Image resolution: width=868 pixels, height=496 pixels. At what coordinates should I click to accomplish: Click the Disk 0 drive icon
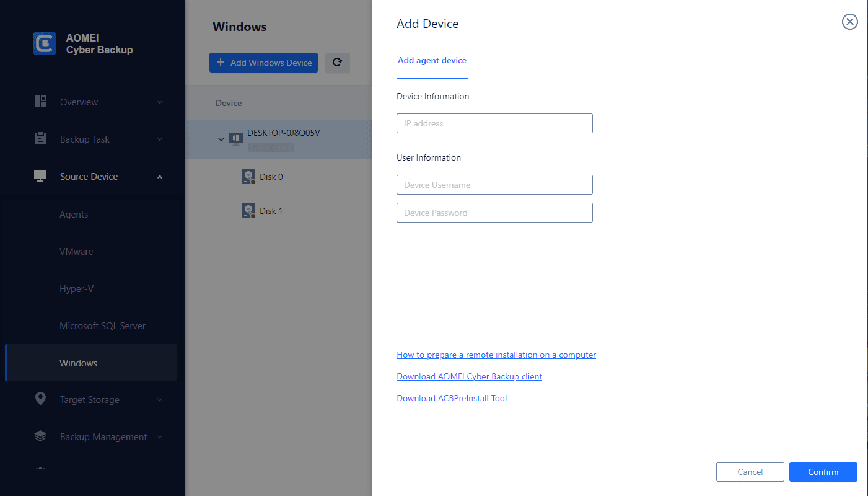click(x=248, y=176)
